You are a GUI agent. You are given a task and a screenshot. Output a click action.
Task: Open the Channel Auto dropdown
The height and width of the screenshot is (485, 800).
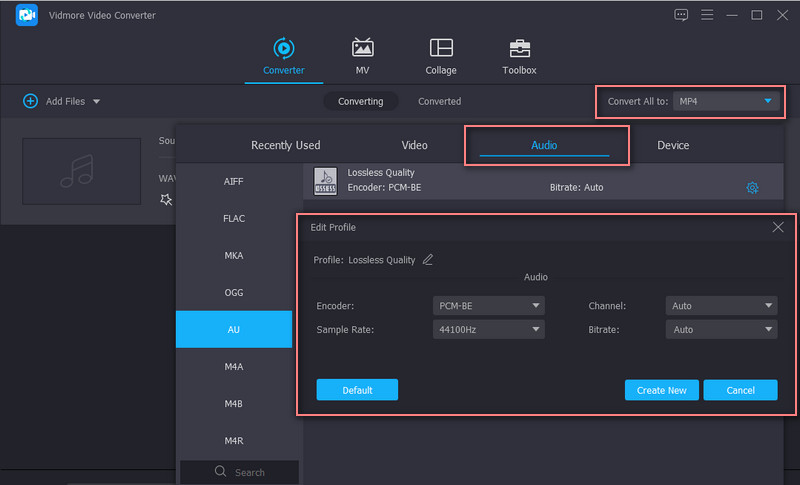pos(720,306)
